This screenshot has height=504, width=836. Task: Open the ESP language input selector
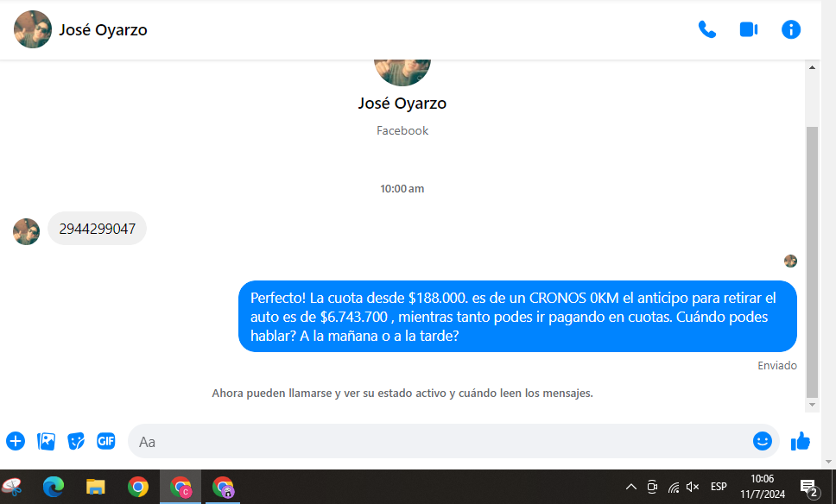(719, 487)
